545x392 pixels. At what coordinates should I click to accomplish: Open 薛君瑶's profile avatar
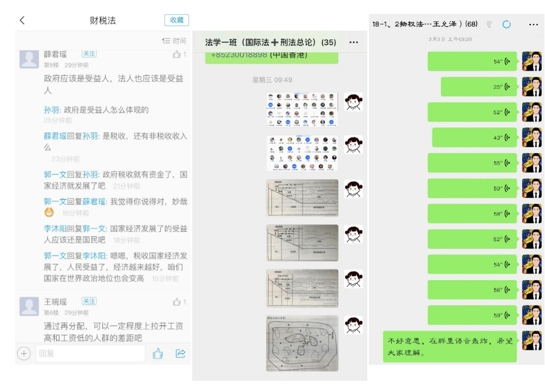point(30,58)
